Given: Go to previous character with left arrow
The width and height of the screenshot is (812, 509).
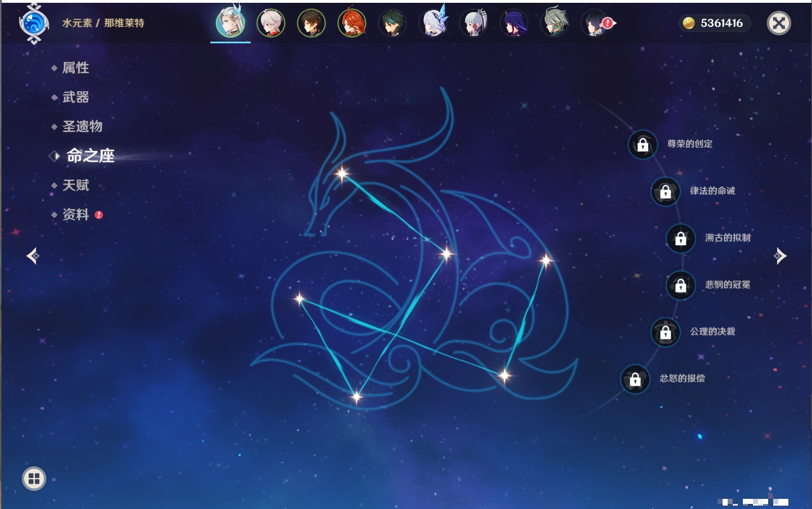Looking at the screenshot, I should (33, 256).
